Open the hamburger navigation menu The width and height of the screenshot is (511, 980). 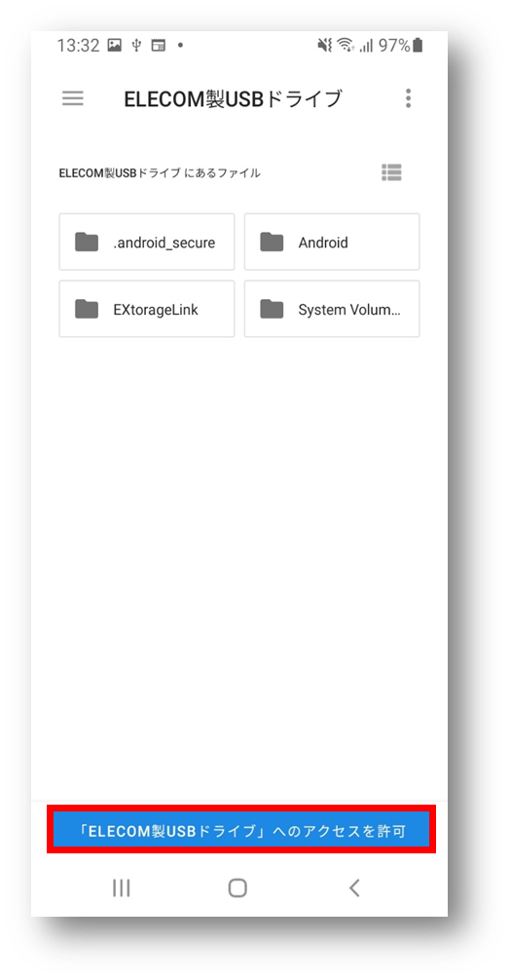[72, 98]
